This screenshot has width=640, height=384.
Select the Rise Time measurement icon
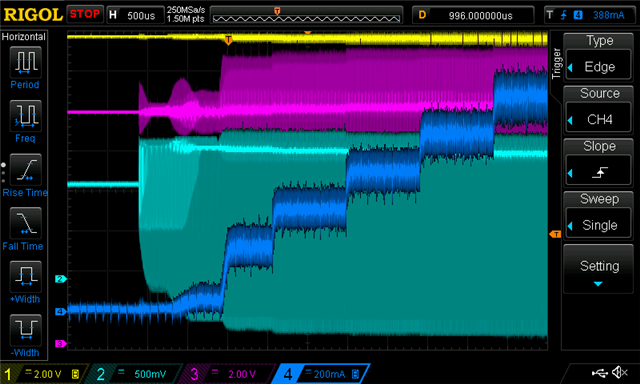25,170
